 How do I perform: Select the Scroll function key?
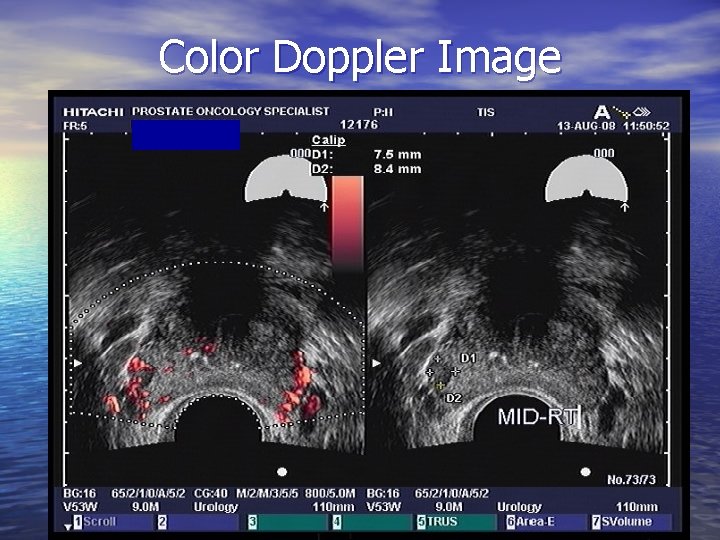point(112,522)
